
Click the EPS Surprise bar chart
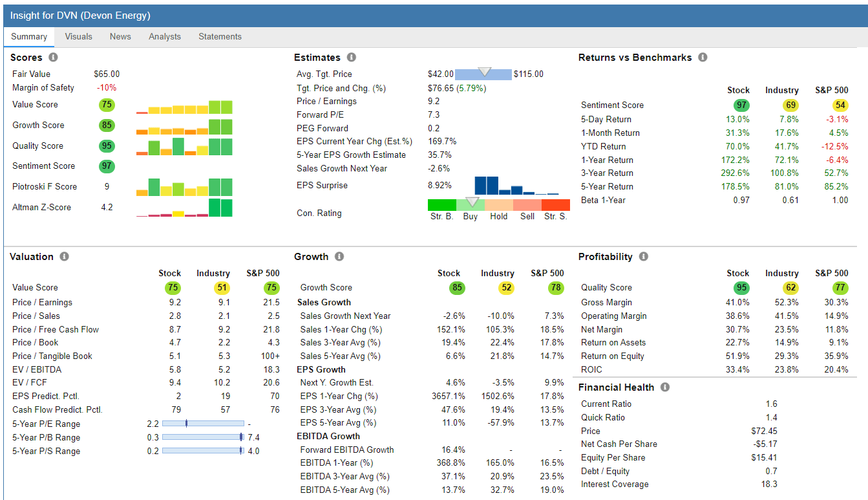click(516, 186)
